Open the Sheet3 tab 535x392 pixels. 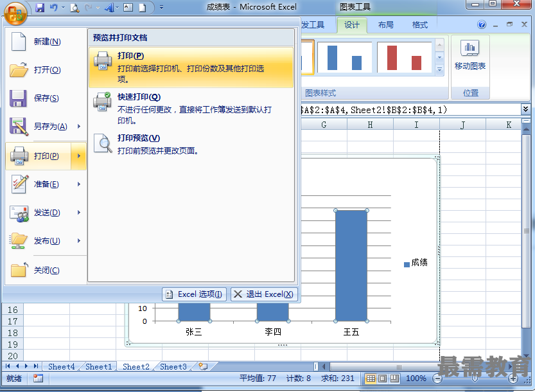(x=173, y=367)
